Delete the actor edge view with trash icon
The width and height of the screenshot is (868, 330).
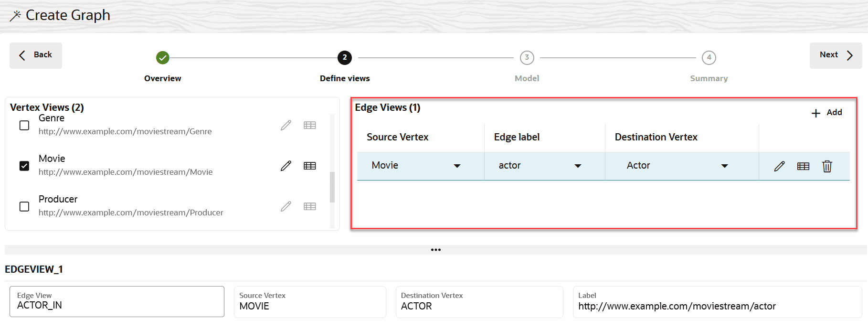pyautogui.click(x=827, y=166)
